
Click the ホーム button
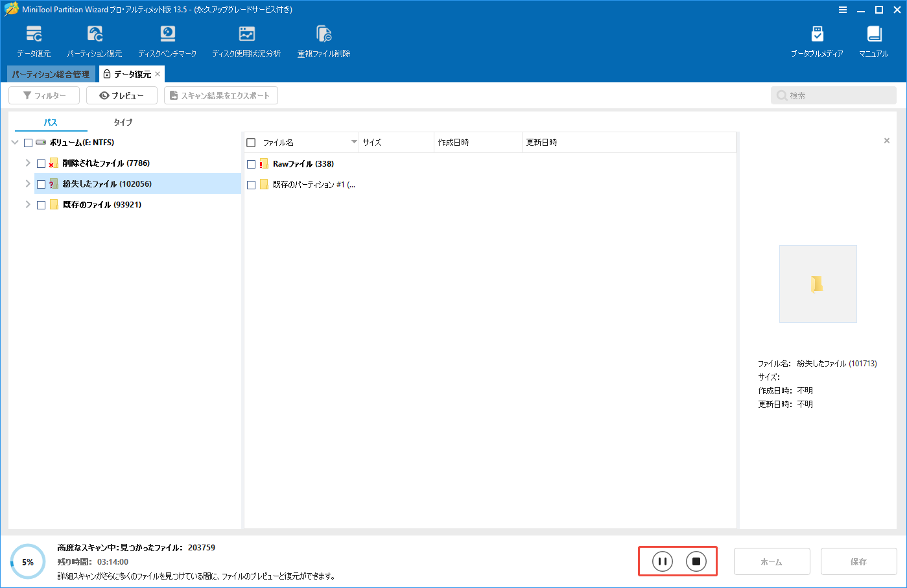point(772,561)
